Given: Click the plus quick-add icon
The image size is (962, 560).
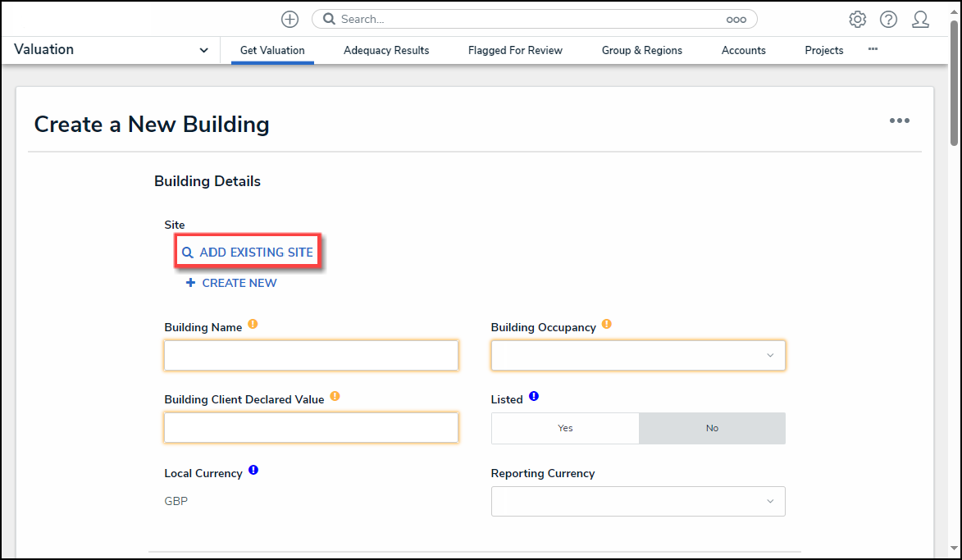Looking at the screenshot, I should (290, 19).
